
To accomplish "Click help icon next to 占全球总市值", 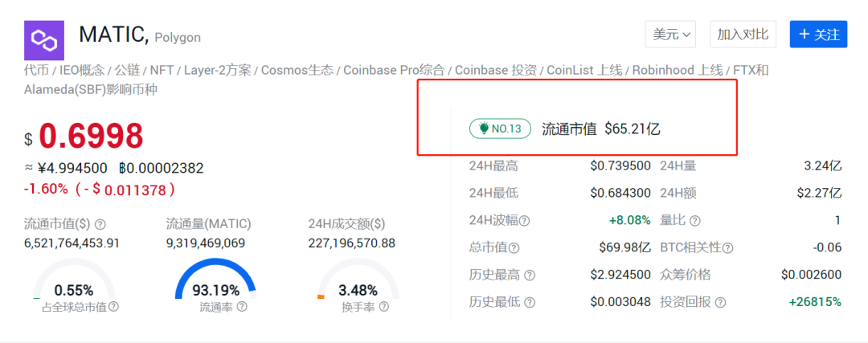I will pyautogui.click(x=114, y=306).
